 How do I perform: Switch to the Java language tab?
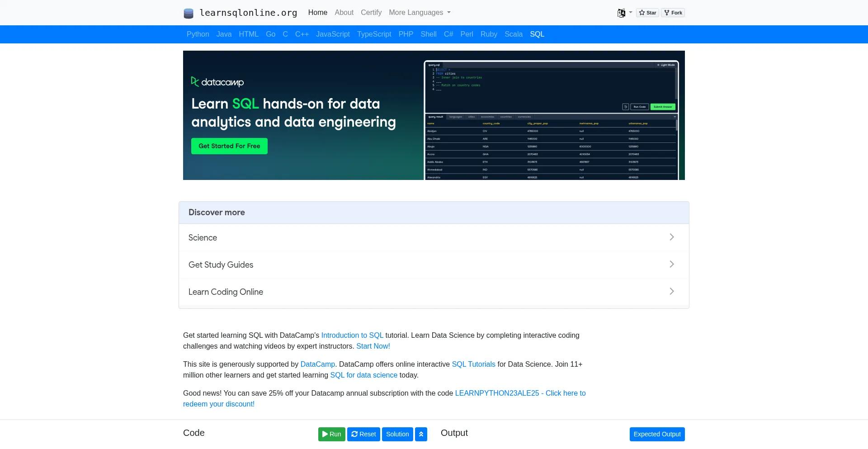pos(224,34)
